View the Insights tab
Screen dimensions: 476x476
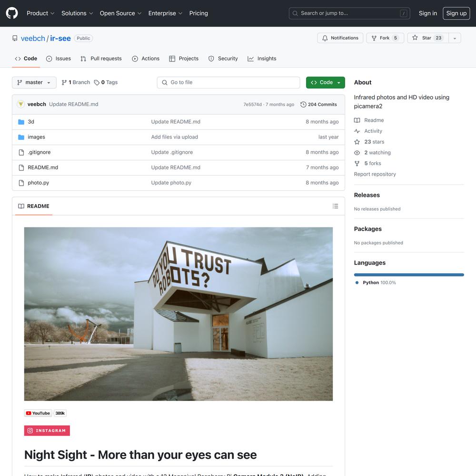[x=262, y=59]
